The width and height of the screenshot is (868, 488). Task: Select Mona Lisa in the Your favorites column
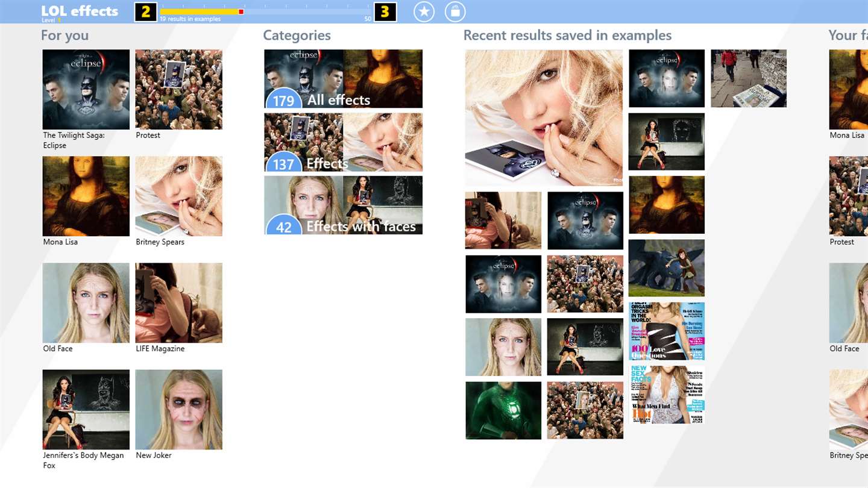pyautogui.click(x=849, y=89)
